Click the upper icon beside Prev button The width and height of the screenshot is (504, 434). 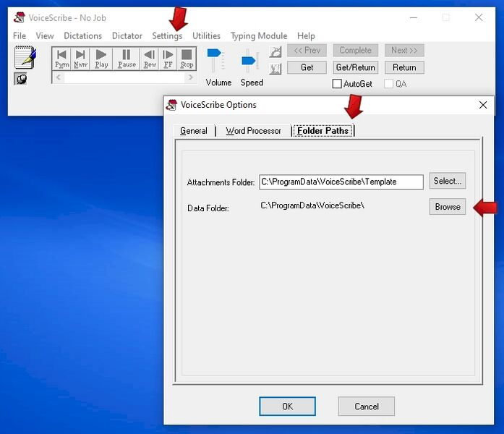276,51
